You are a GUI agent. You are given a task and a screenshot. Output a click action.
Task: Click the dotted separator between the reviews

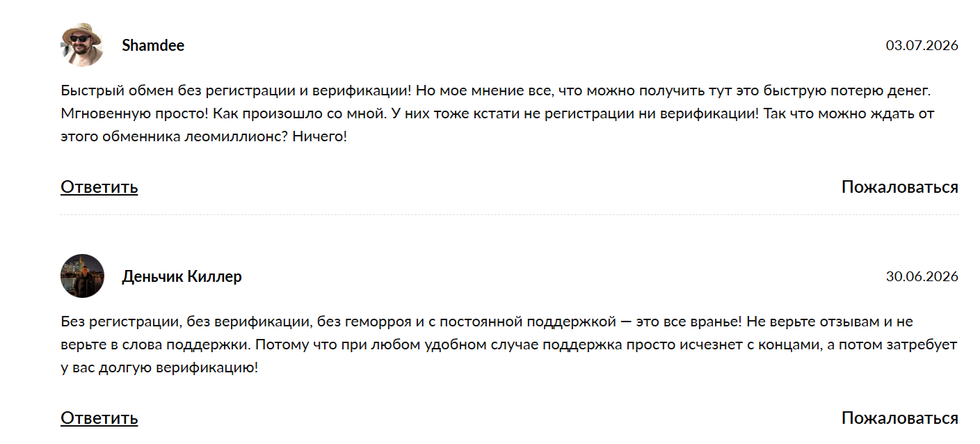tap(509, 215)
